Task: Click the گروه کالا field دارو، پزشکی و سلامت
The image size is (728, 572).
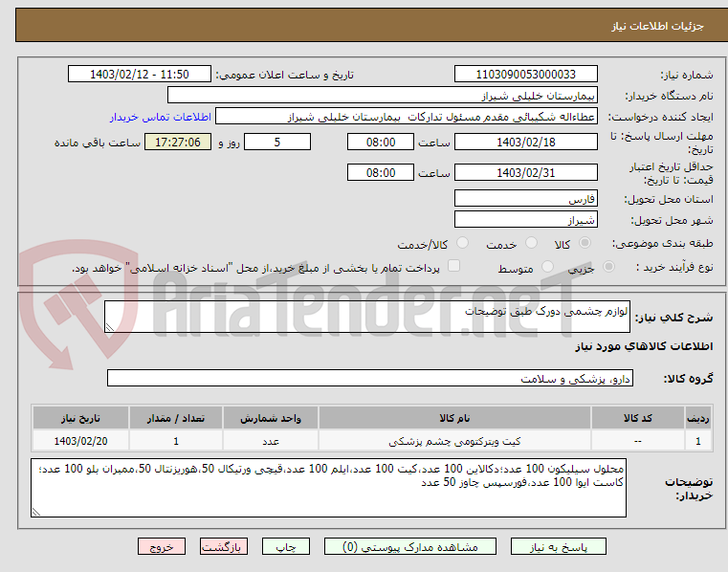Action: 369,378
